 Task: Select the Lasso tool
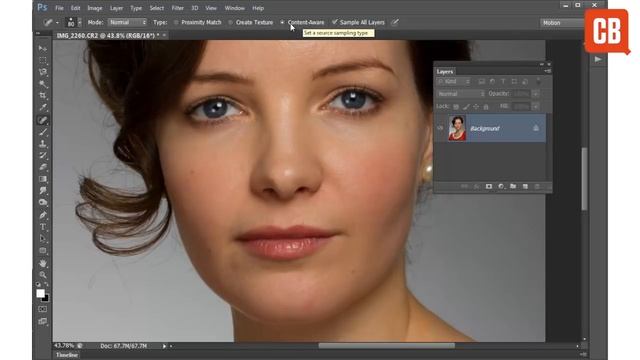[42, 72]
